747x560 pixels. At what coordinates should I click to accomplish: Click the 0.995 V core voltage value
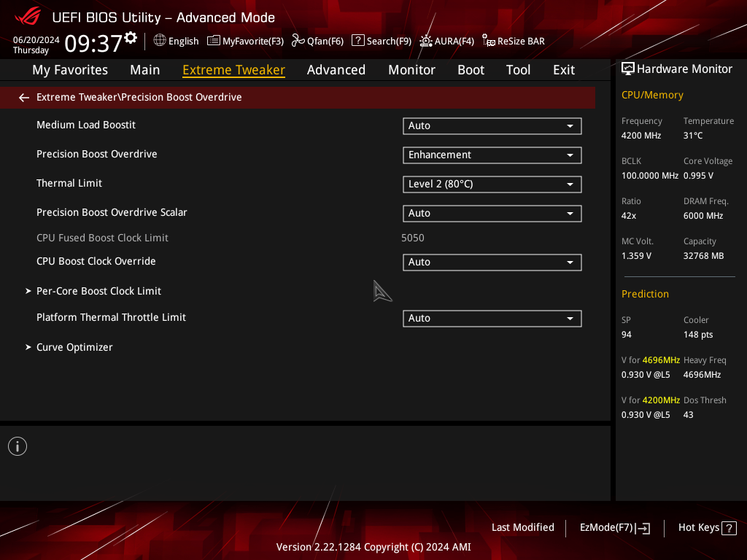[x=698, y=175]
